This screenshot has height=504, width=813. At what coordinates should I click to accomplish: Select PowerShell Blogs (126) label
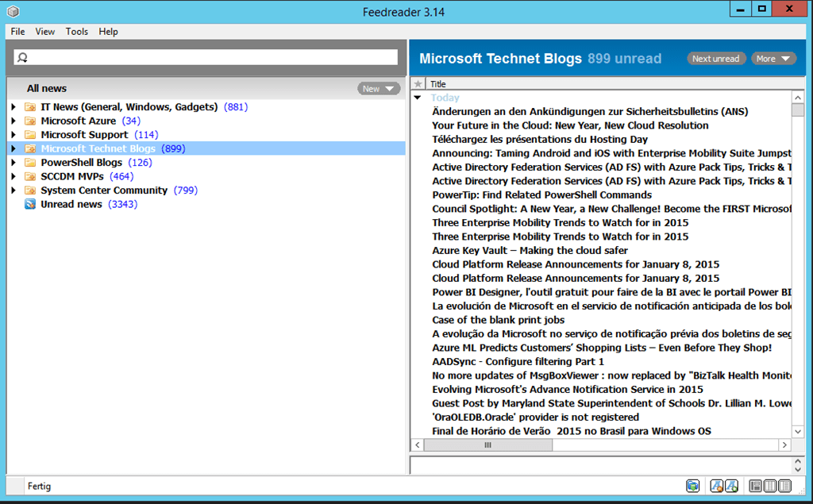[x=96, y=163]
